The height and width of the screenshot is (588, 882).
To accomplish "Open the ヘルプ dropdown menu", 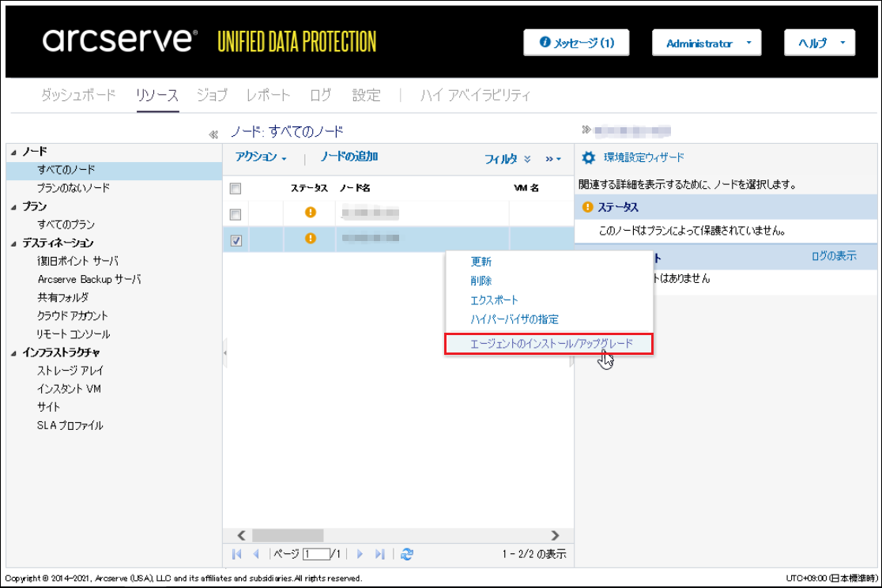I will (x=820, y=43).
